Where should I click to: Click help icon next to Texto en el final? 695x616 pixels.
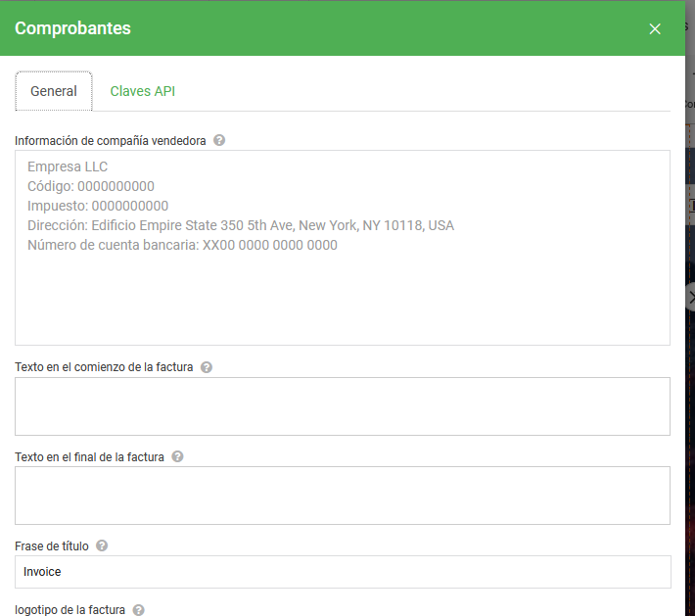(x=177, y=456)
